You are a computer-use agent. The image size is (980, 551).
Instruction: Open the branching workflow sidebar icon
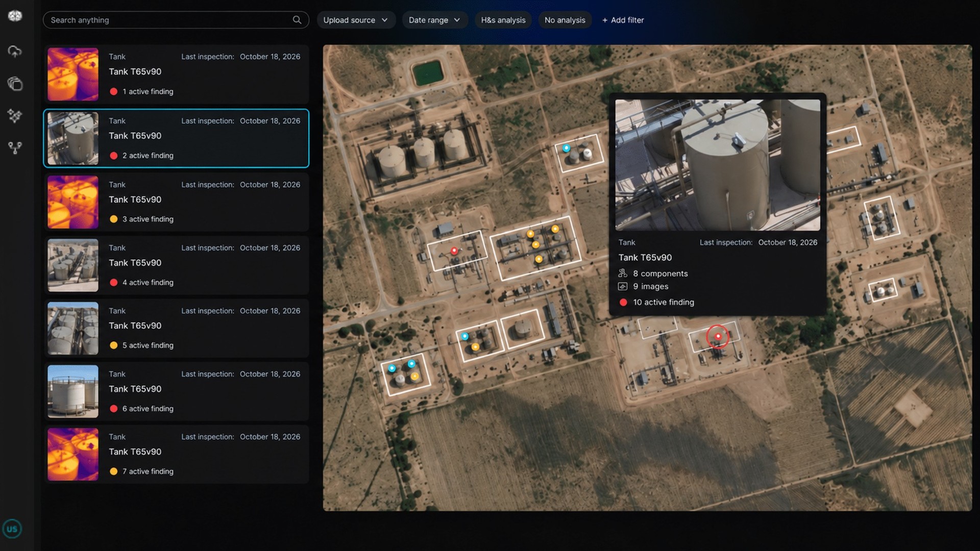pos(15,148)
